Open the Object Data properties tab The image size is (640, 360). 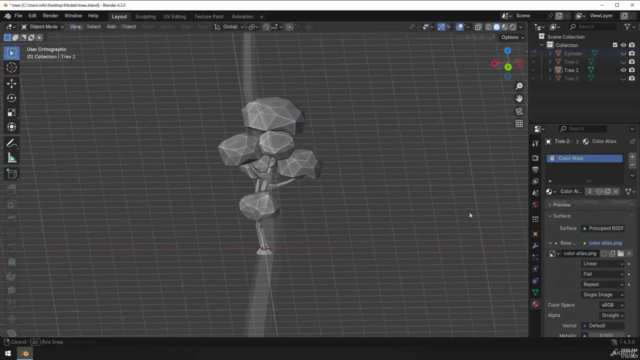pos(535,293)
